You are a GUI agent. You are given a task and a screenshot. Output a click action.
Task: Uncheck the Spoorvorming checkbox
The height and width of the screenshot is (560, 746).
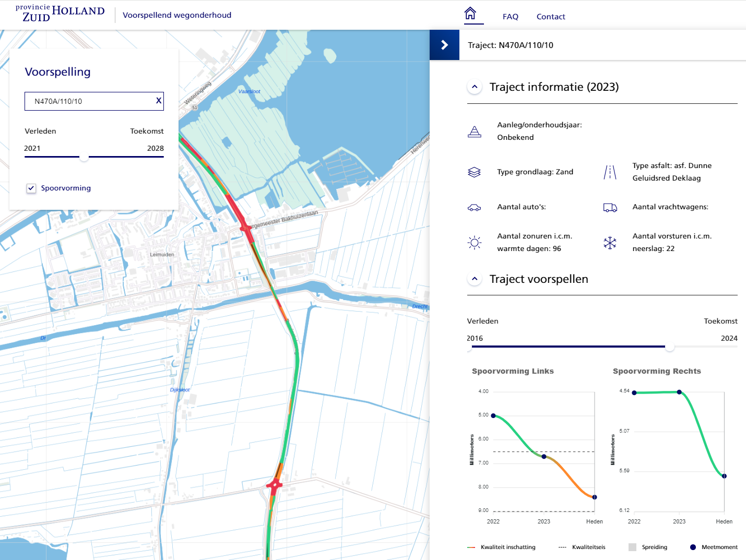click(31, 188)
